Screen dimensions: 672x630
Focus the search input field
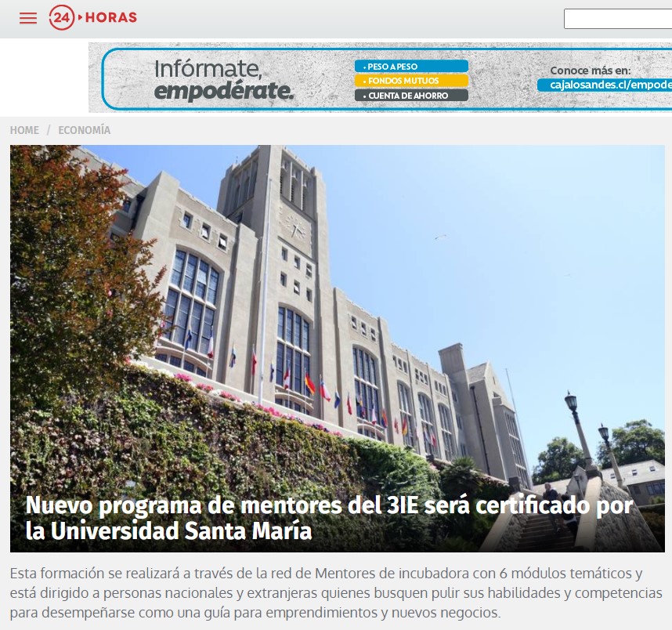coord(618,19)
